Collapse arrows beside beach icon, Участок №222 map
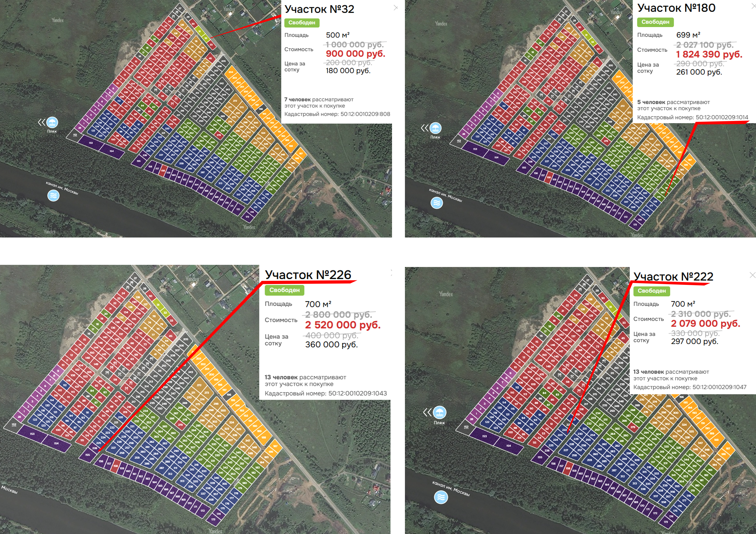 427,412
